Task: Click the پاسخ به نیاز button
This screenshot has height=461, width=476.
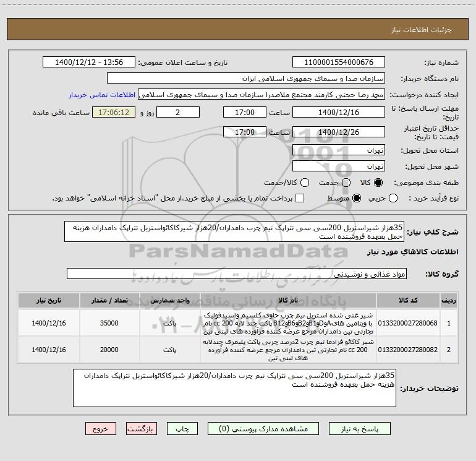Action: tap(359, 428)
